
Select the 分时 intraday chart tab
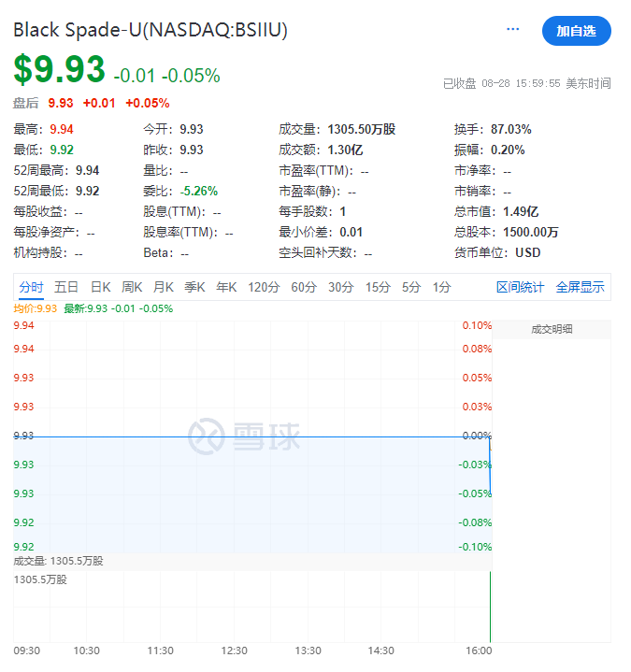click(31, 287)
